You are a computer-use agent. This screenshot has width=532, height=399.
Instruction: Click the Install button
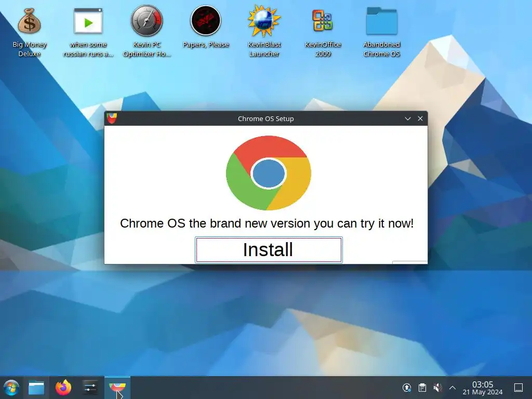(x=269, y=250)
